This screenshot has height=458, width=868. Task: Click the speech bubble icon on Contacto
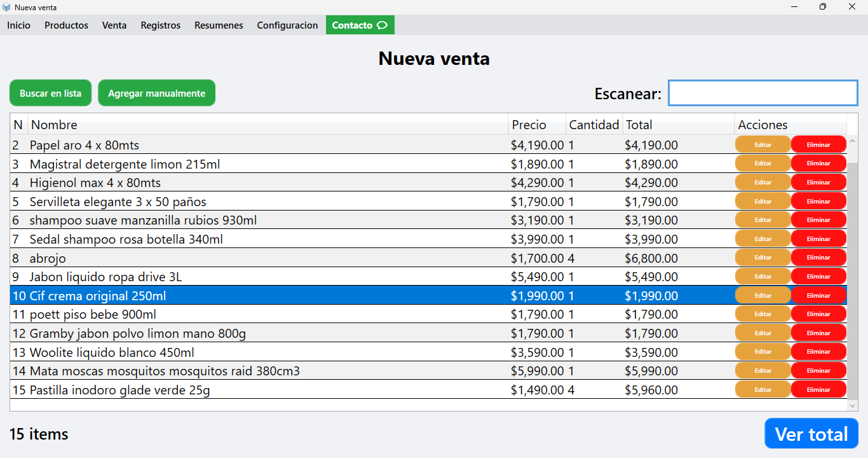pos(382,25)
